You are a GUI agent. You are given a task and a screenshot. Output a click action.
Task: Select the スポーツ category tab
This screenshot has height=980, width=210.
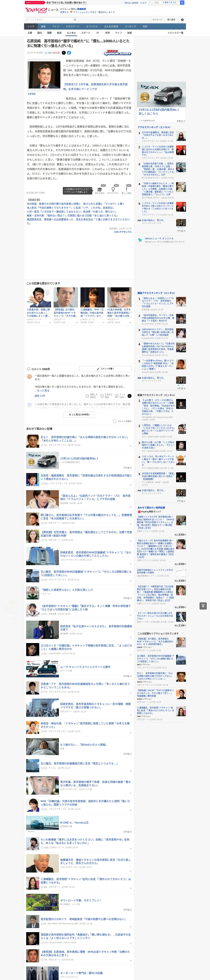[86, 33]
